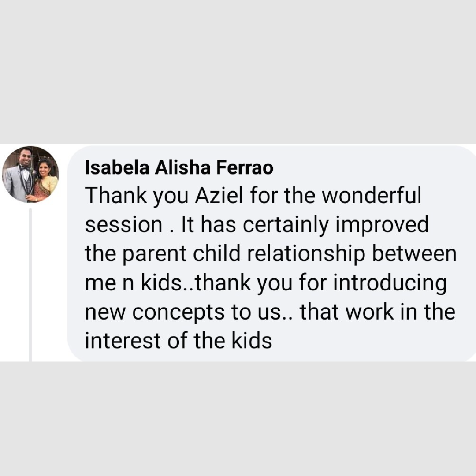Click the word session in the comment

point(123,225)
